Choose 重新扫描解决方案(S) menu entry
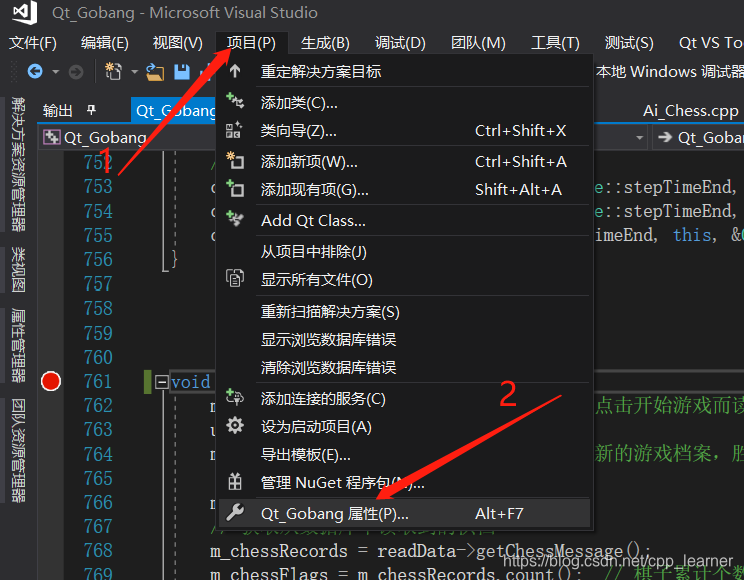Screen dimensions: 744x580 403,312
